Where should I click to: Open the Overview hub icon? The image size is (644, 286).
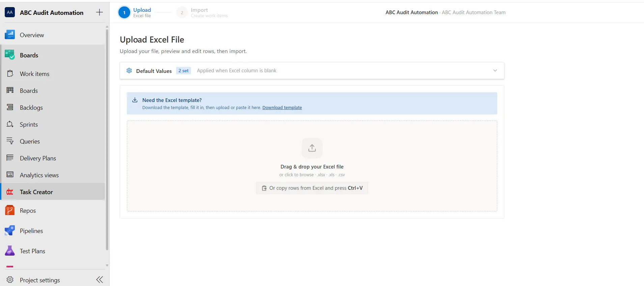pos(10,35)
